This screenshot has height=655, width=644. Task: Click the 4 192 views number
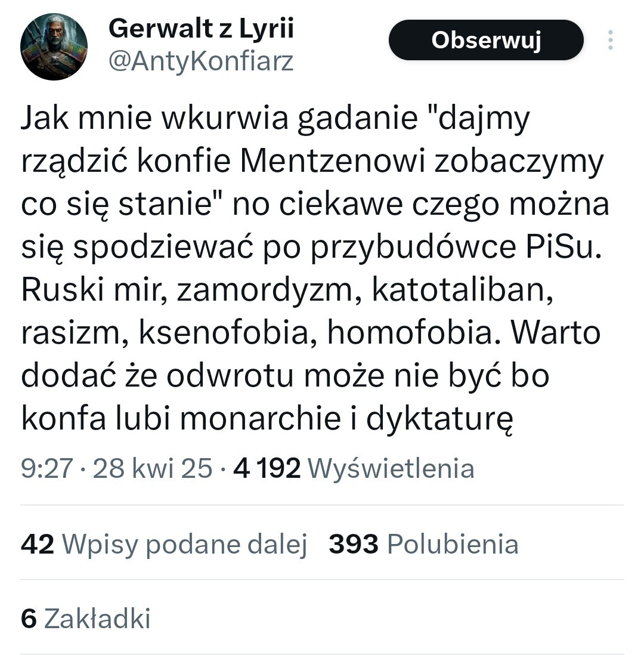267,468
